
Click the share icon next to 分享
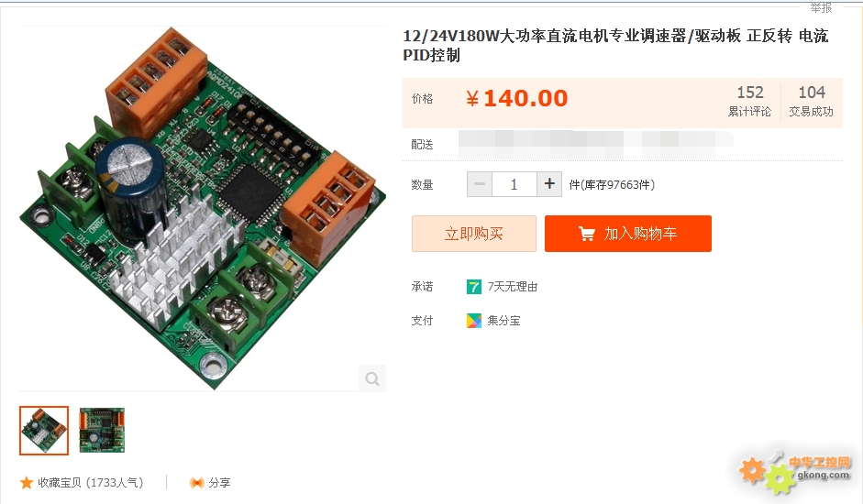coord(196,483)
